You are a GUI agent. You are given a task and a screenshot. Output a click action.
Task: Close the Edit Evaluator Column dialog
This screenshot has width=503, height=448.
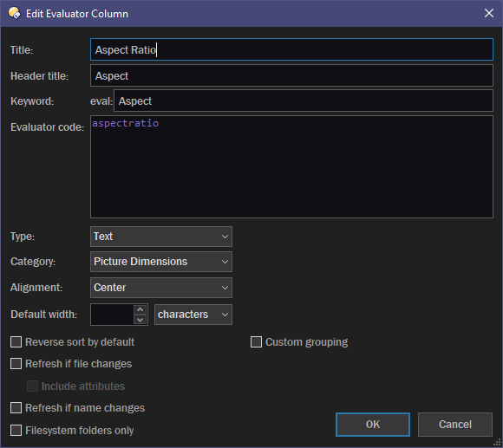point(488,14)
